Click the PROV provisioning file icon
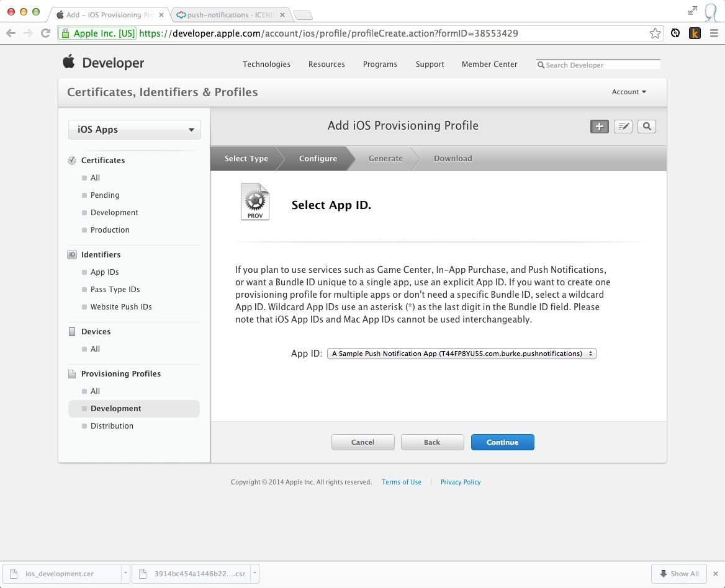Image resolution: width=725 pixels, height=588 pixels. (255, 202)
